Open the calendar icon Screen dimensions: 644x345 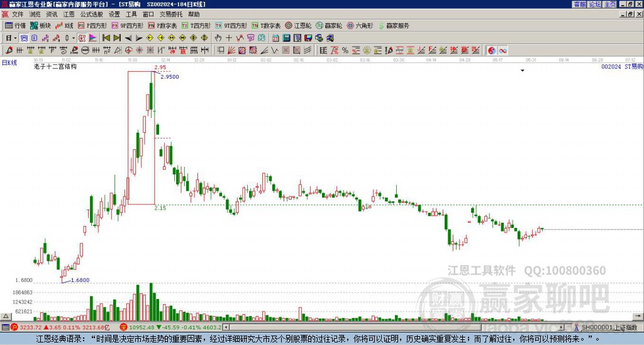[275, 38]
